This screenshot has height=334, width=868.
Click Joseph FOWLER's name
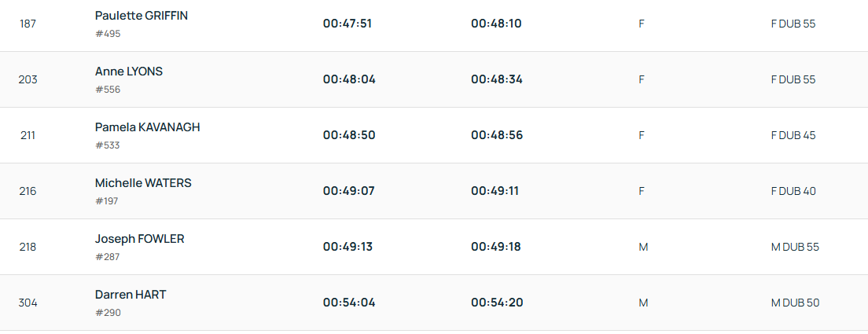point(139,239)
